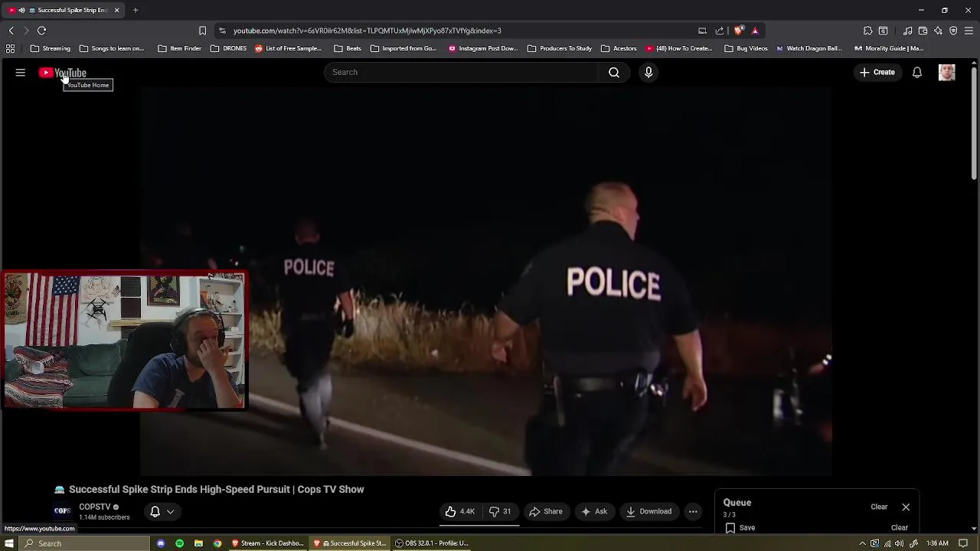Close the Queue panel with X

coord(906,507)
